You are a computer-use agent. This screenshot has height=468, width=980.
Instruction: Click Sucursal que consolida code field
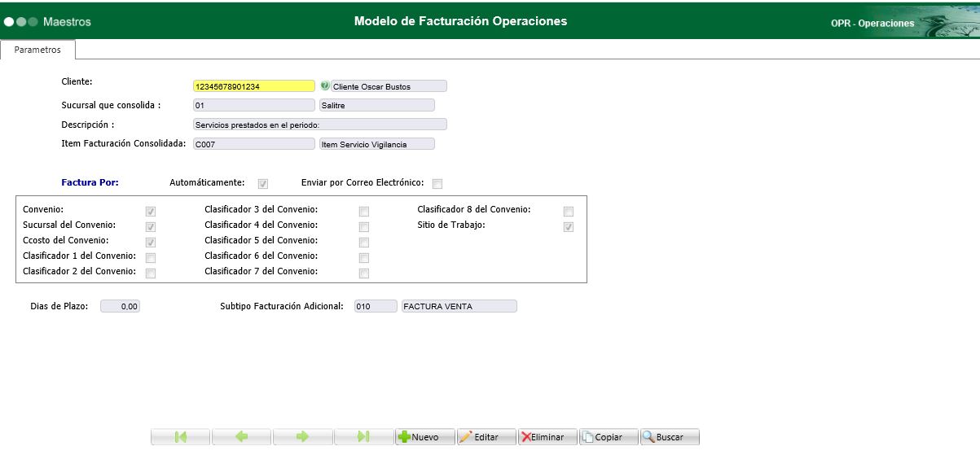[253, 105]
